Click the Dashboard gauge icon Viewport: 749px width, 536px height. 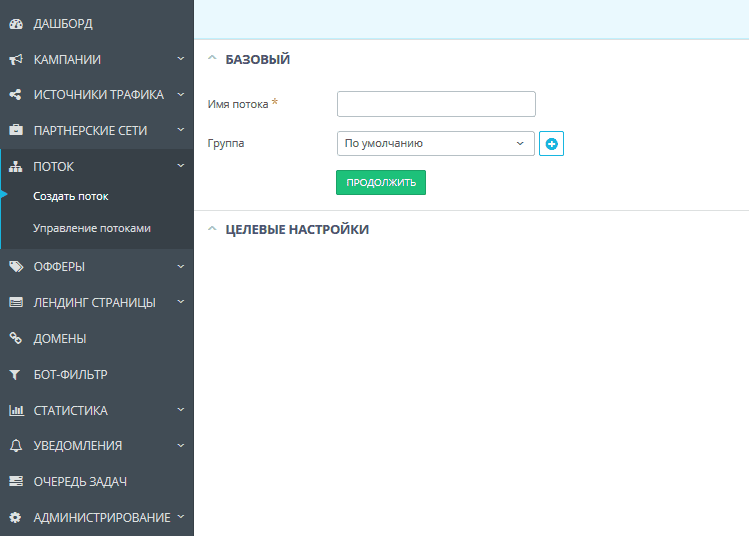tap(16, 24)
